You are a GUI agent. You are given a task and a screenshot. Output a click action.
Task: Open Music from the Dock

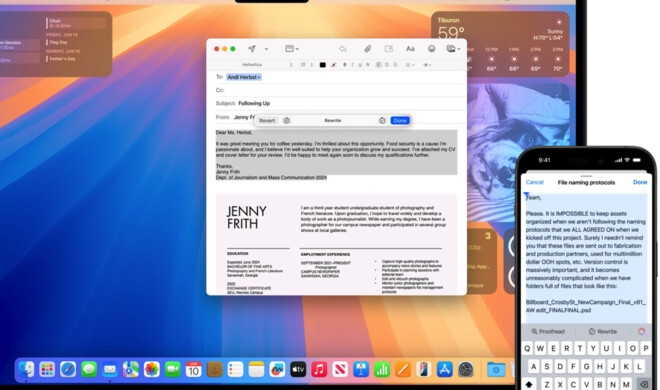point(319,369)
